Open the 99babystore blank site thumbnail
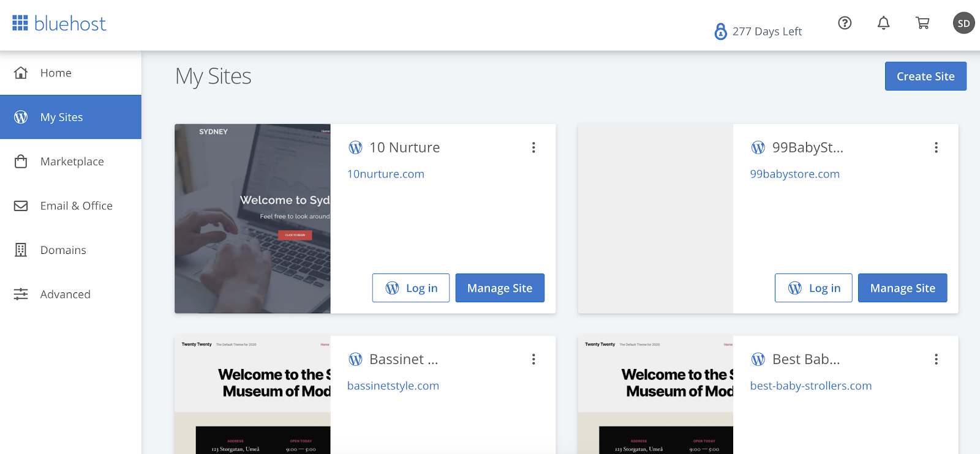 click(655, 218)
